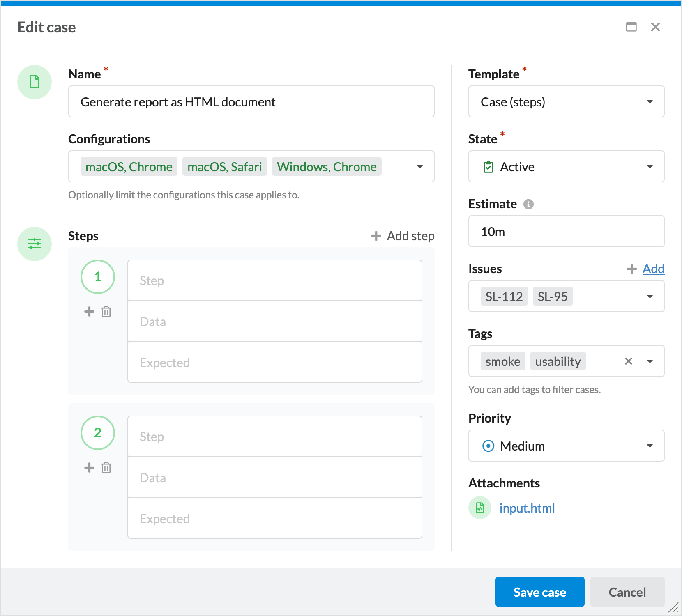The image size is (682, 616).
Task: Click the clipboard icon in State field
Action: click(488, 167)
